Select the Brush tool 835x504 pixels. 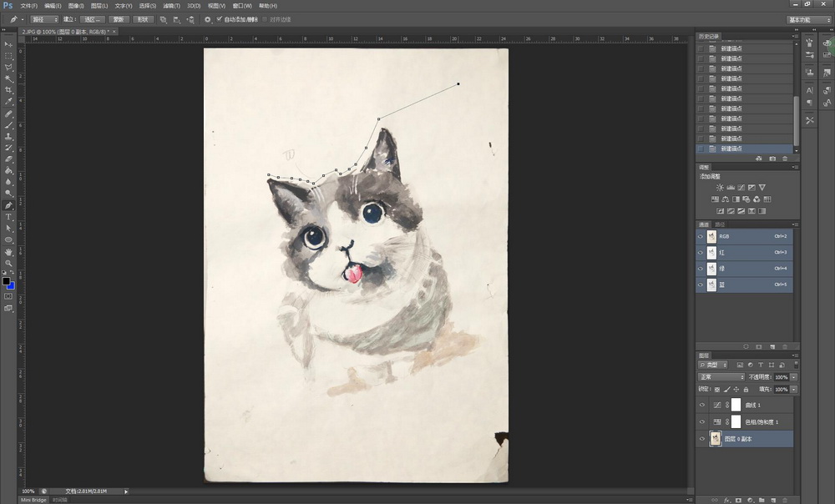(x=8, y=125)
